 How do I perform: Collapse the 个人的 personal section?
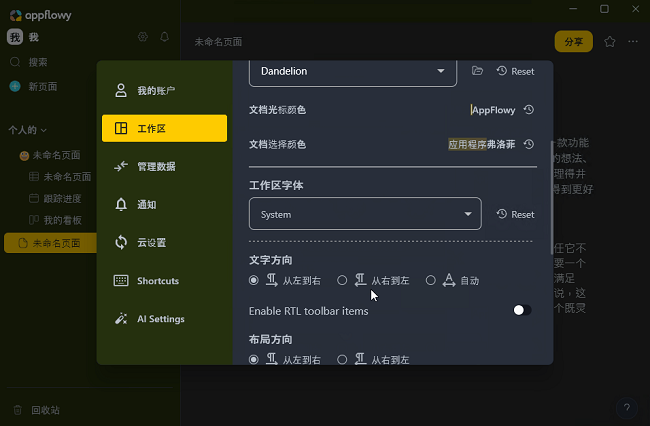coord(27,130)
